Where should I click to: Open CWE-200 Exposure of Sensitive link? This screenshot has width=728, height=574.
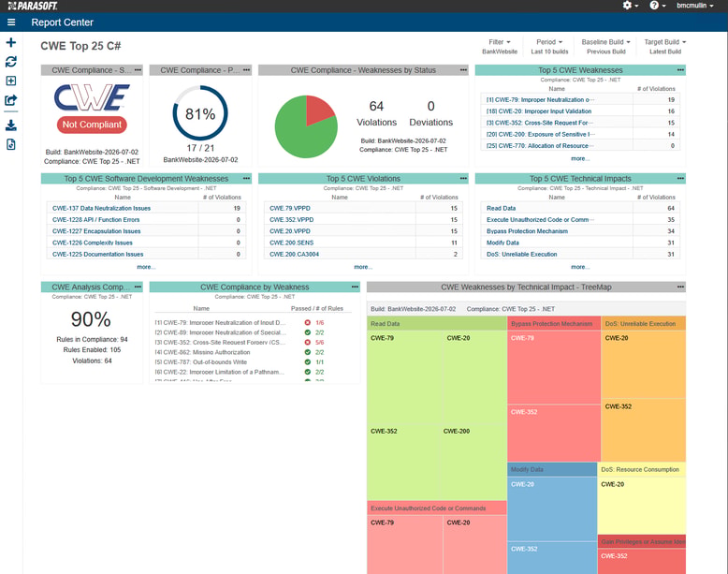coord(541,134)
